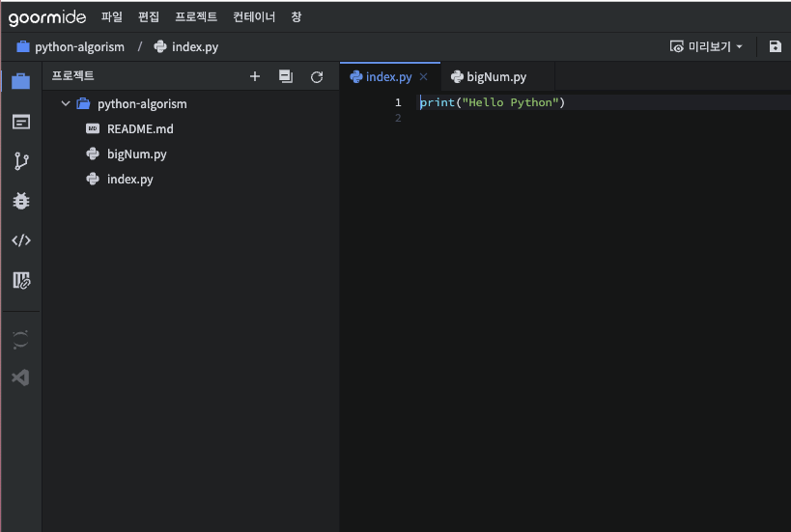
Task: Switch to the bigNum.py editor tab
Action: point(496,76)
